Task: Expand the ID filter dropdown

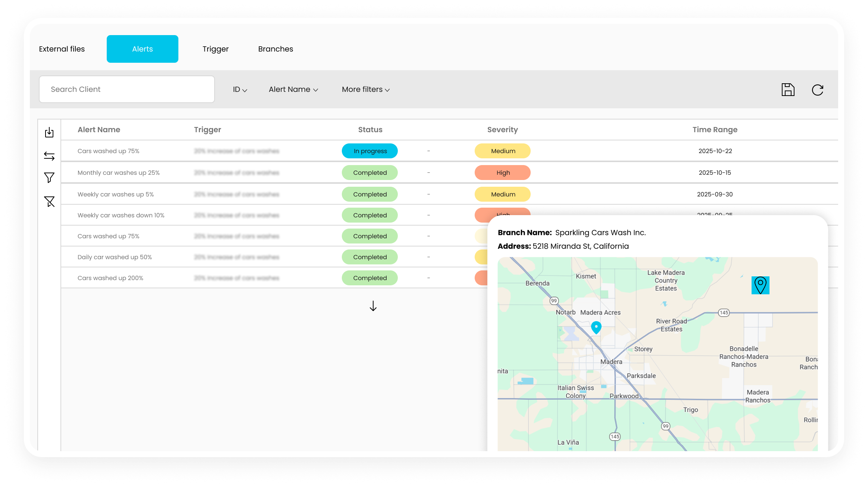Action: (240, 90)
